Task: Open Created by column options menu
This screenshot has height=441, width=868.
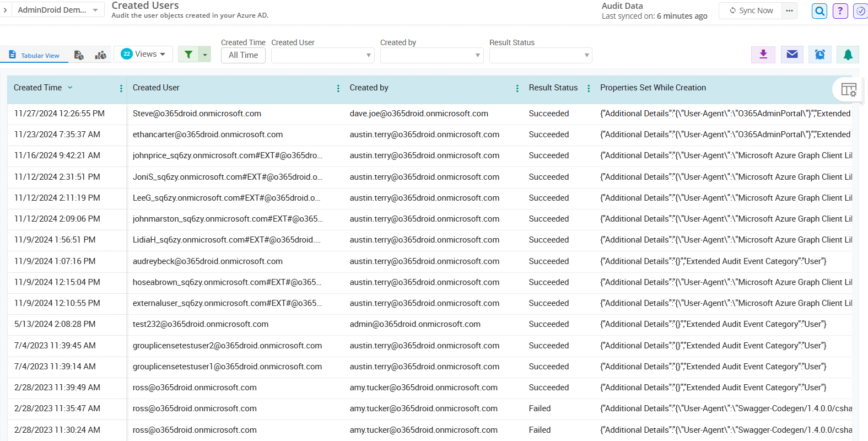Action: 517,88
